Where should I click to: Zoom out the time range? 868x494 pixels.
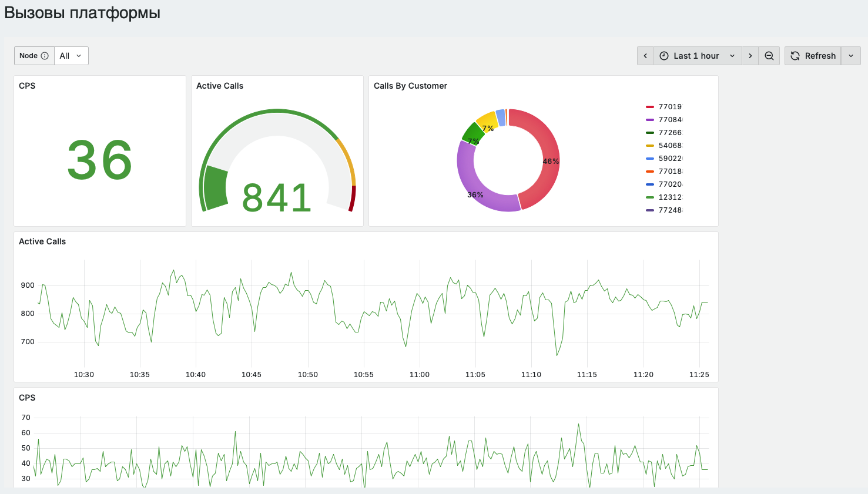(x=769, y=56)
